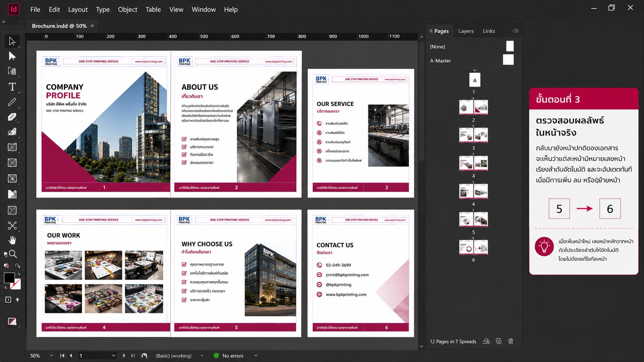Screen dimensions: 644x362
Task: Switch to the Links tab
Action: pos(489,31)
